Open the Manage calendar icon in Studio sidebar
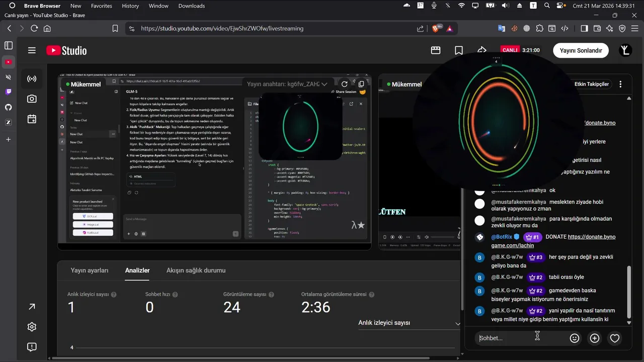 tap(32, 119)
